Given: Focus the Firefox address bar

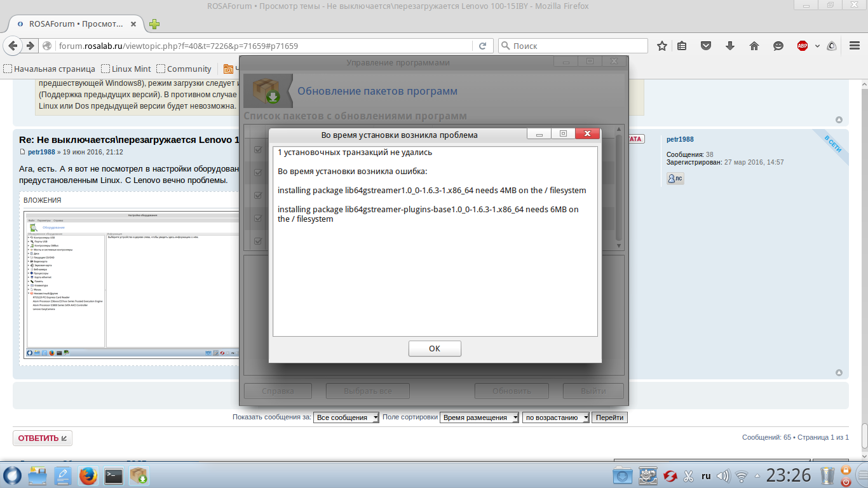Looking at the screenshot, I should pyautogui.click(x=264, y=46).
